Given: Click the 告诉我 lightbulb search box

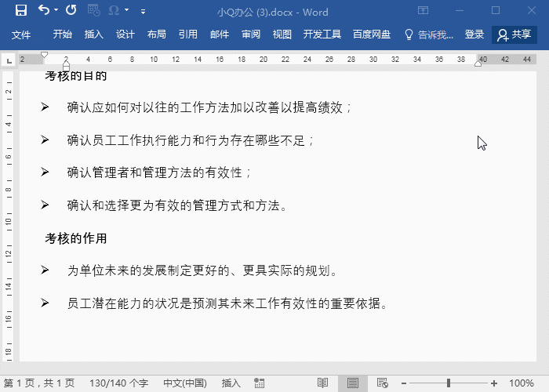Looking at the screenshot, I should click(429, 34).
